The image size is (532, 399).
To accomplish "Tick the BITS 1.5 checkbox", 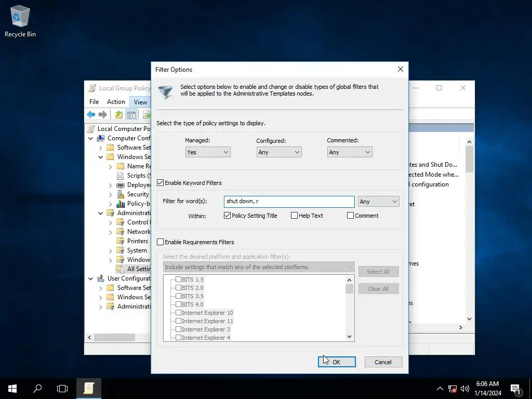I will (178, 280).
